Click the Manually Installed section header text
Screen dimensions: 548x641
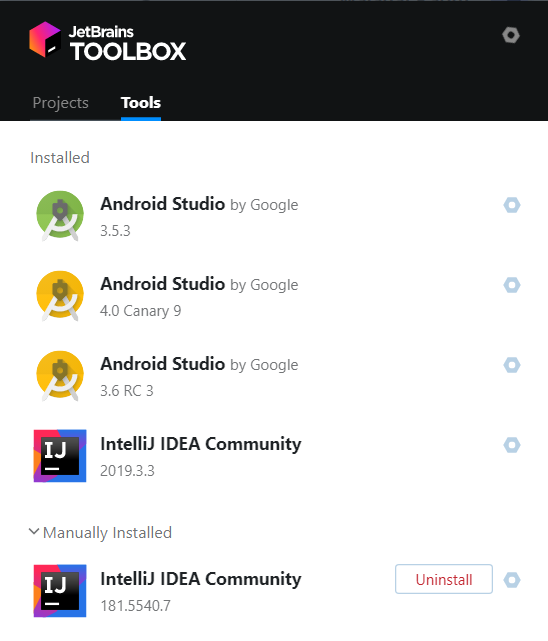107,533
